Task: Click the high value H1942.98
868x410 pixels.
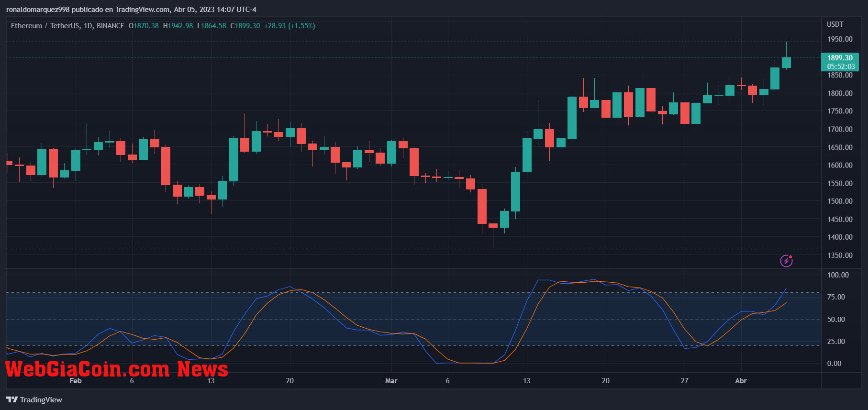Action: [x=178, y=26]
